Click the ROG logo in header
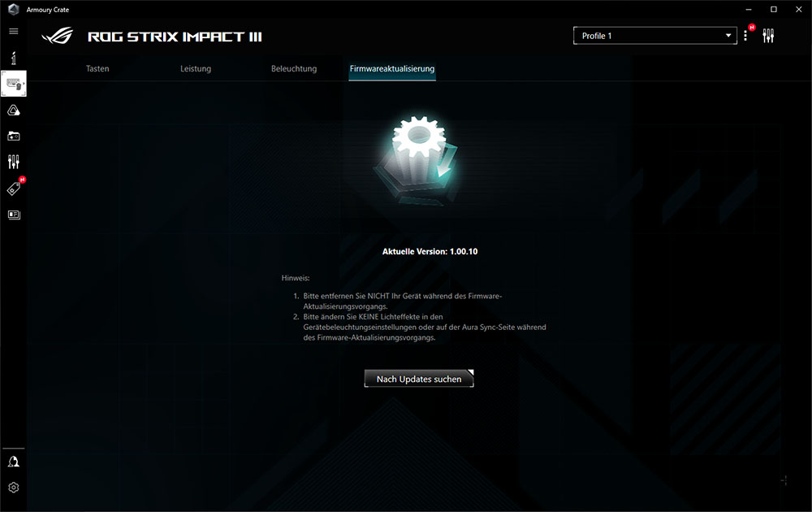Image resolution: width=812 pixels, height=512 pixels. pos(57,36)
